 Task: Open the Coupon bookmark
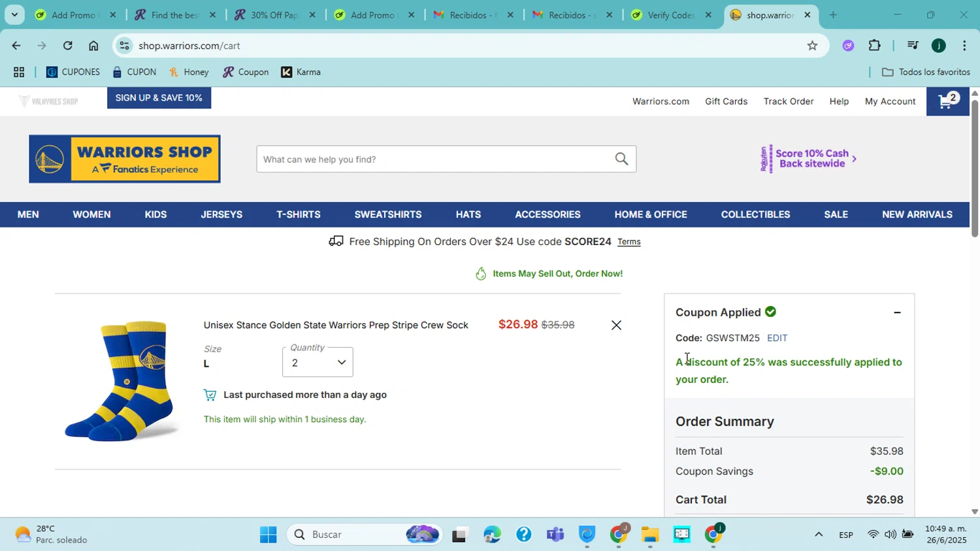pos(246,72)
